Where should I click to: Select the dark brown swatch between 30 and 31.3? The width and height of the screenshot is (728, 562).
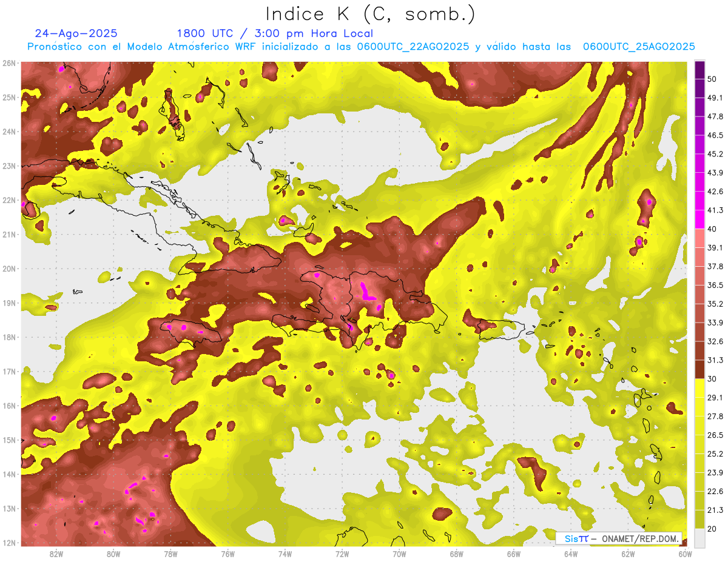pos(699,369)
